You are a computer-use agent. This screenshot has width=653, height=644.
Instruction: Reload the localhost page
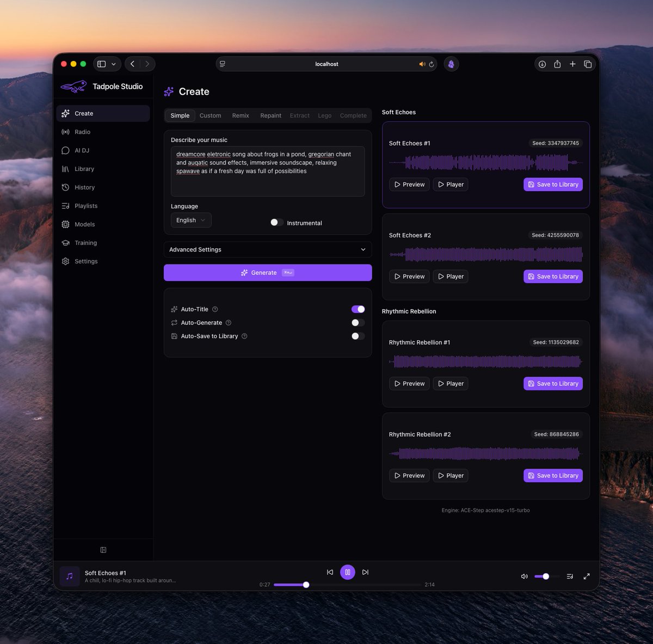432,64
